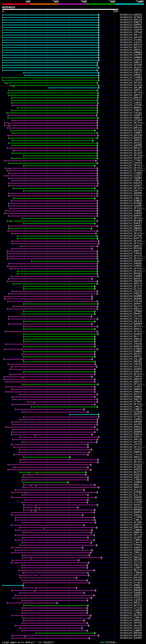
Task: Click the red ~20% legend color segment
Action: [16, 4]
